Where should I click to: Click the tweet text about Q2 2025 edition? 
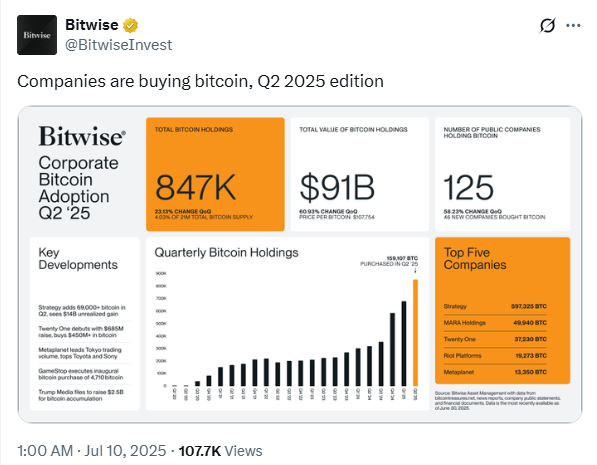pyautogui.click(x=200, y=81)
